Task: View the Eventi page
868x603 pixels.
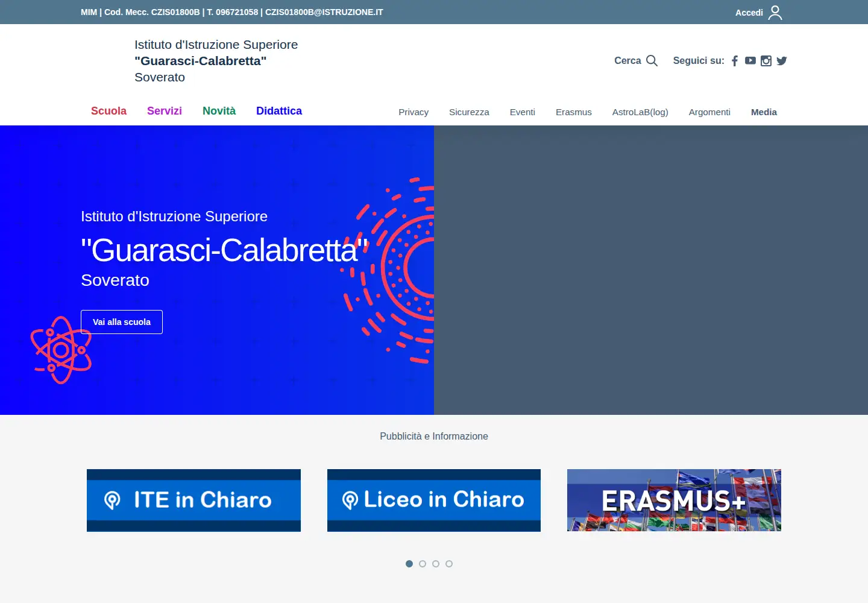Action: tap(523, 112)
